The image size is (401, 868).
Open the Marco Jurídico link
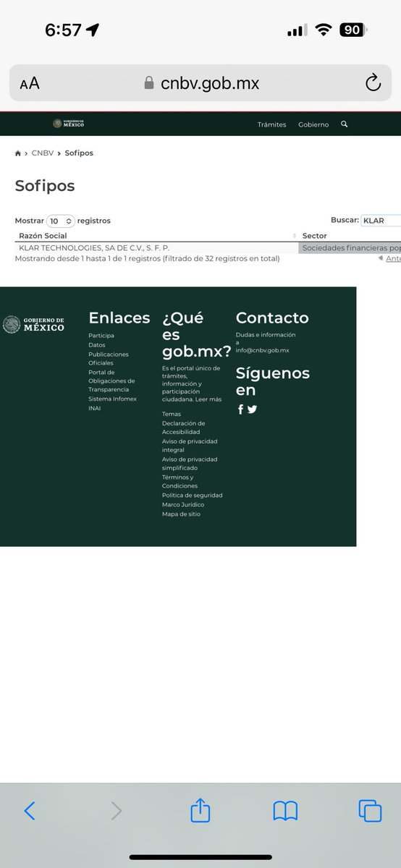point(183,505)
